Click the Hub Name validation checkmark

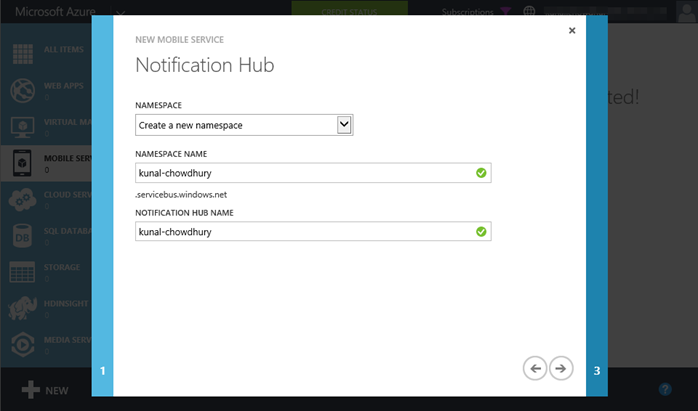pyautogui.click(x=481, y=232)
